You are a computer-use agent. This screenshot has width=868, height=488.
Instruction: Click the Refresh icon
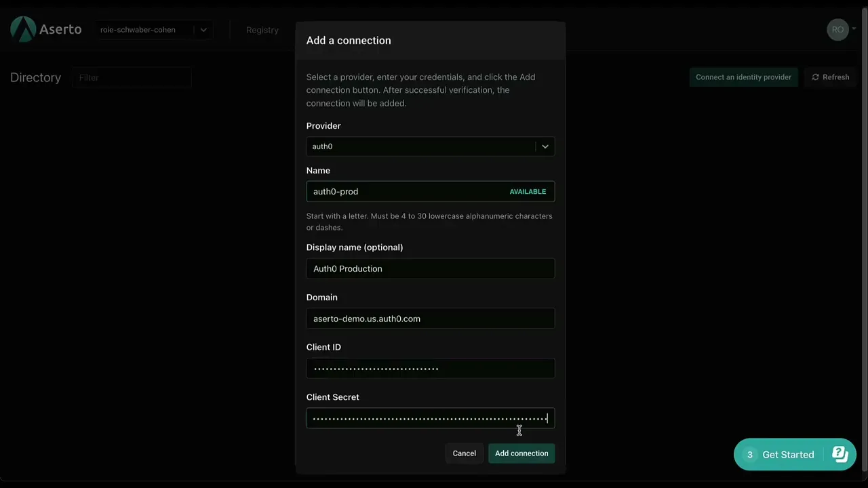pyautogui.click(x=815, y=77)
